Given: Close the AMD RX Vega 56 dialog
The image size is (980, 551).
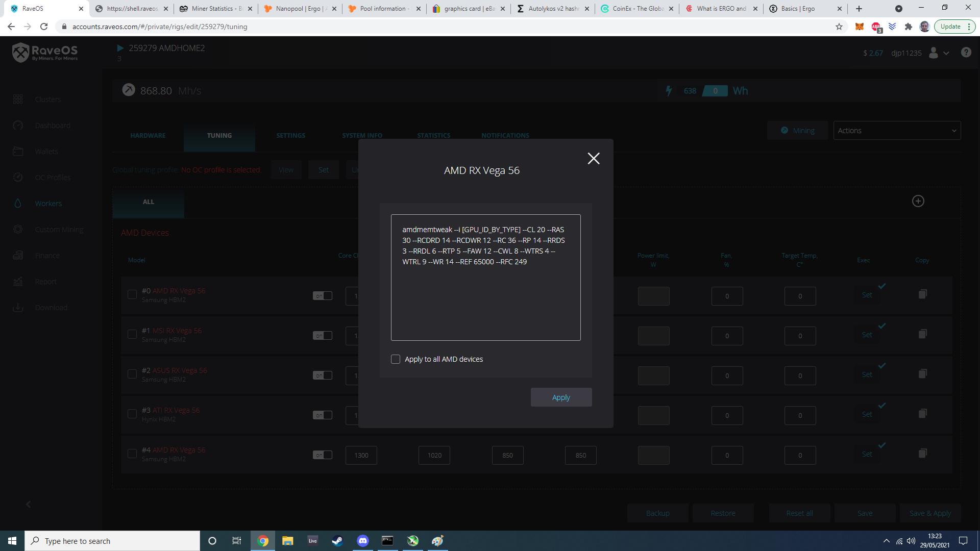Looking at the screenshot, I should coord(593,159).
